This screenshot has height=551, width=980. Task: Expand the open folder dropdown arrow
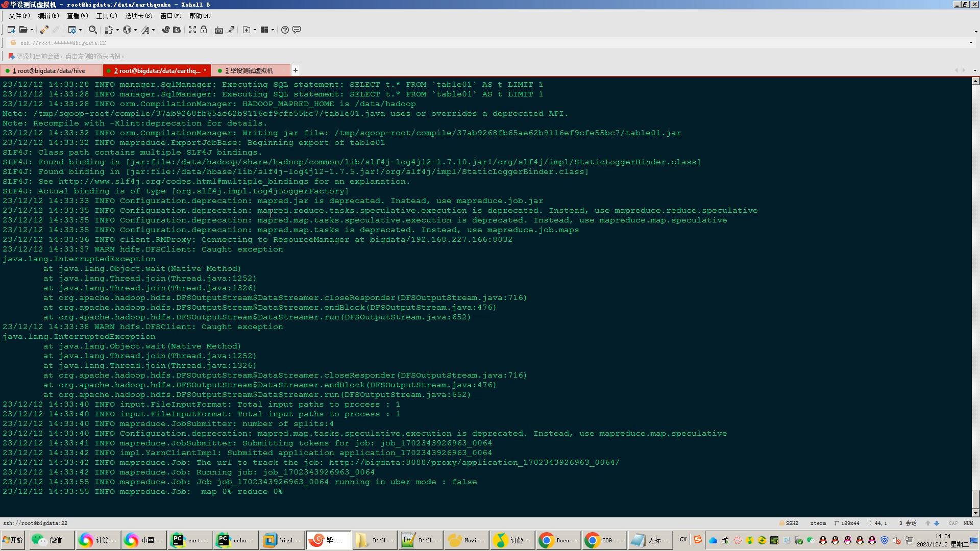(32, 30)
